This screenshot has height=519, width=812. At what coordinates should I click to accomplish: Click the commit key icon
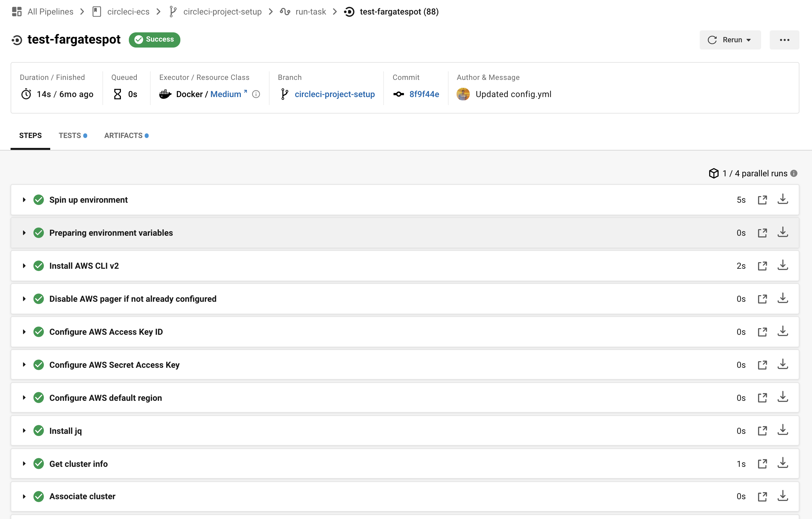[399, 94]
